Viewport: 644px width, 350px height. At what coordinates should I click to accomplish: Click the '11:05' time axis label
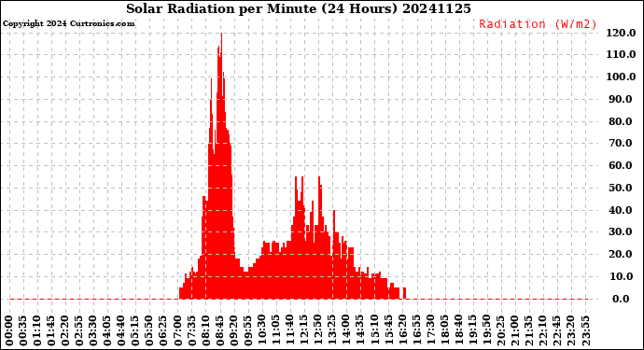click(x=276, y=331)
